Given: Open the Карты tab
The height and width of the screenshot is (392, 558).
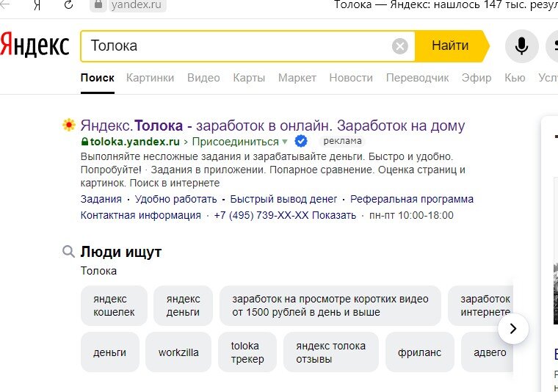Looking at the screenshot, I should (x=249, y=78).
